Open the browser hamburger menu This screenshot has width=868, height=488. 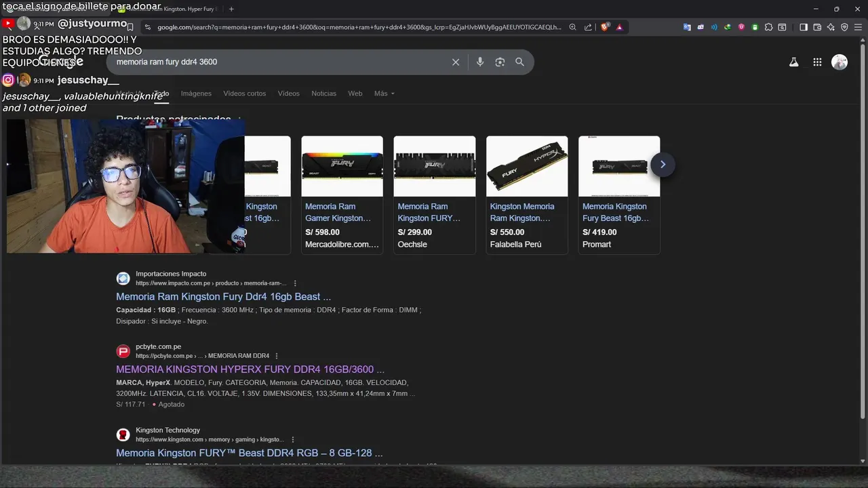click(x=858, y=27)
